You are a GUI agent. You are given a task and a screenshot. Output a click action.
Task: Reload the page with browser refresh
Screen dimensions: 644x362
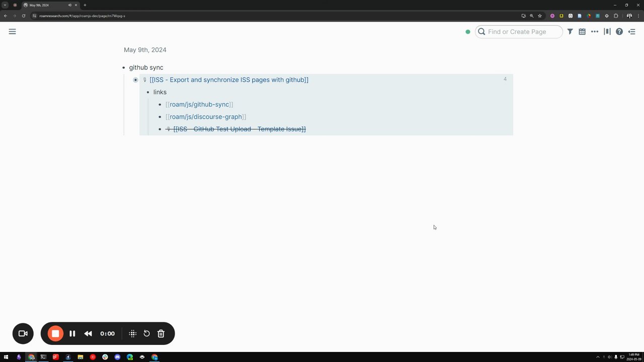coord(23,16)
